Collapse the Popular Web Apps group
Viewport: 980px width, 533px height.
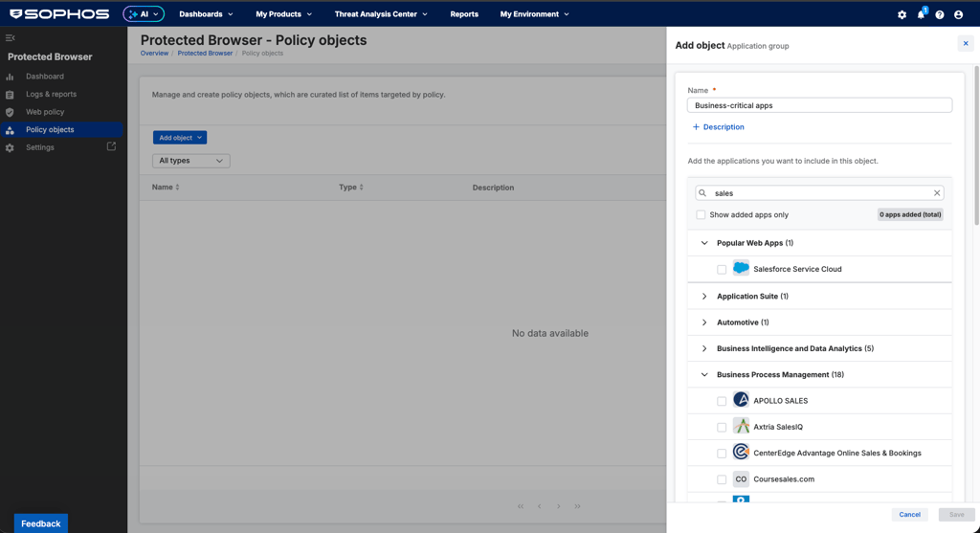point(704,243)
